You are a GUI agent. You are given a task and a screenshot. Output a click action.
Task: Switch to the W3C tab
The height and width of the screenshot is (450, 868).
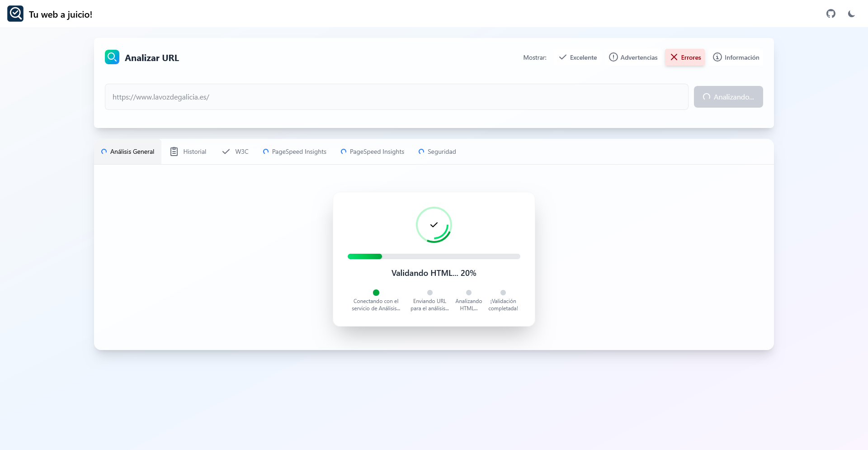[x=235, y=152]
